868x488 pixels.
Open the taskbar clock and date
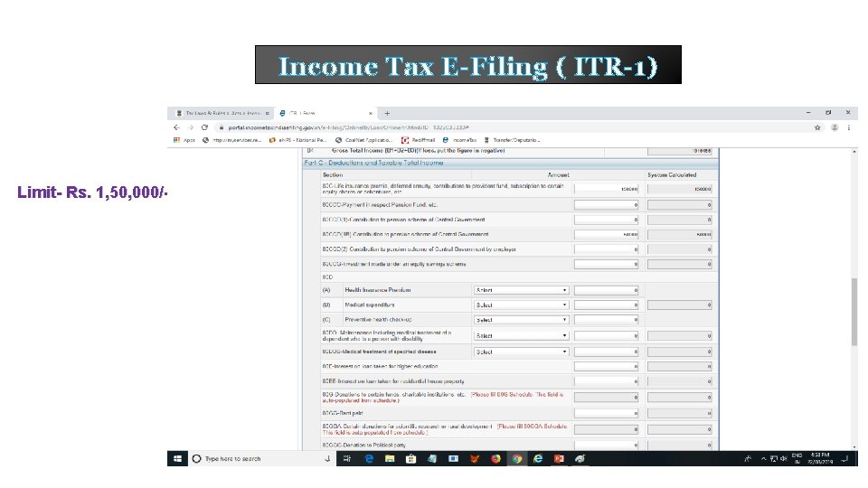(x=820, y=459)
